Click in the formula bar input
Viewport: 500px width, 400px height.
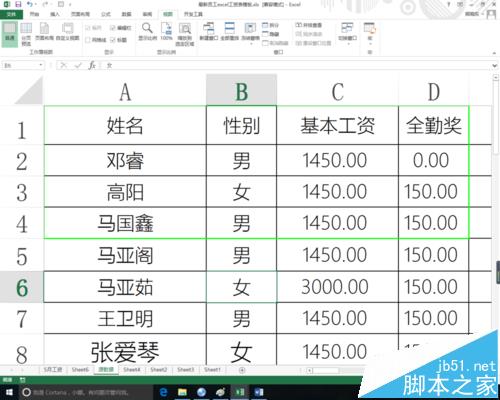tap(297, 66)
